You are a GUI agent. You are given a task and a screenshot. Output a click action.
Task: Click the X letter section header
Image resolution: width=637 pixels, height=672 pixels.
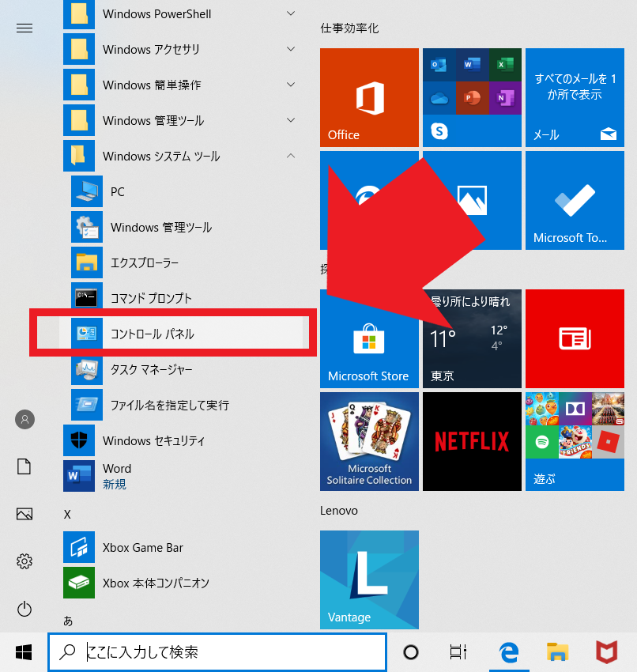pos(67,515)
